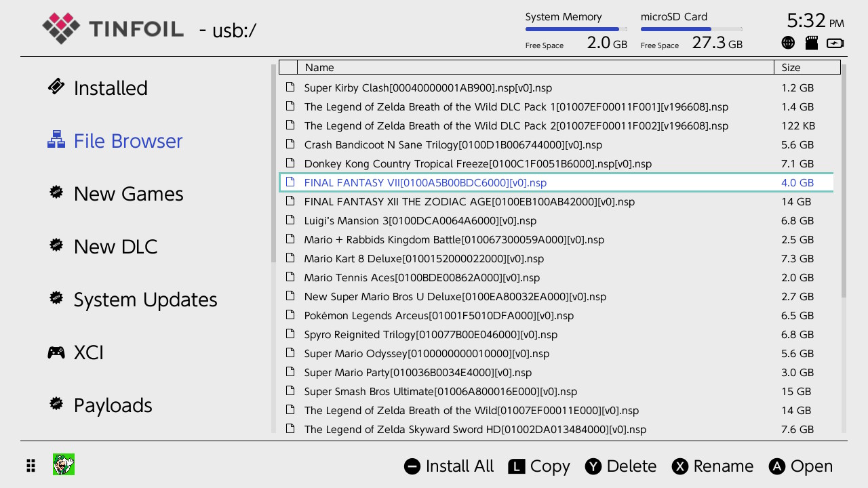Click the Payloads sidebar icon
This screenshot has height=488, width=868.
[56, 405]
